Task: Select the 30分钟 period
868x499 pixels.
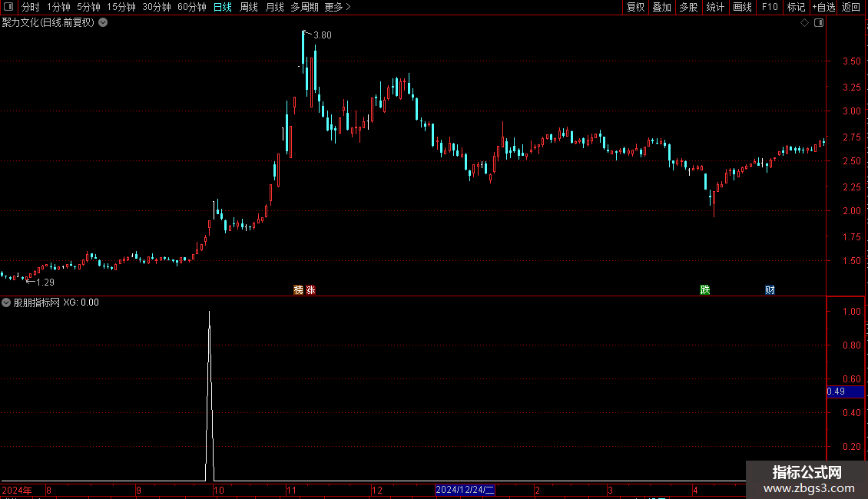Action: pos(157,7)
